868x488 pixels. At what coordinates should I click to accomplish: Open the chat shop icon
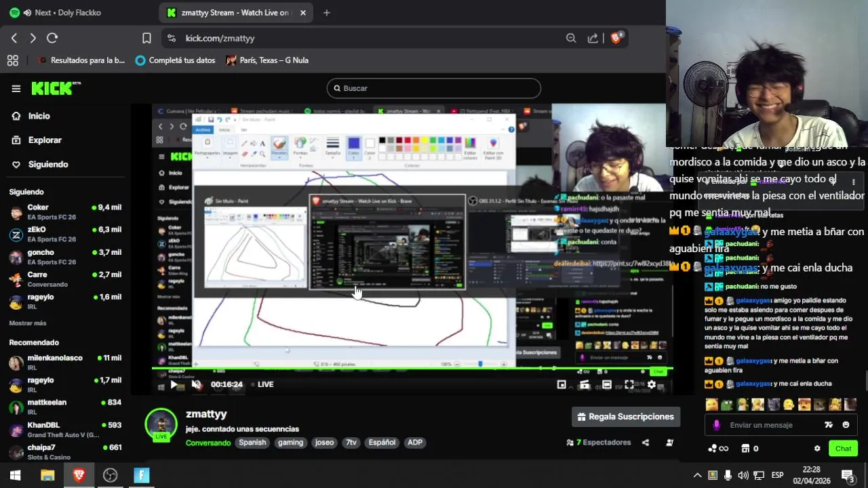click(x=745, y=449)
